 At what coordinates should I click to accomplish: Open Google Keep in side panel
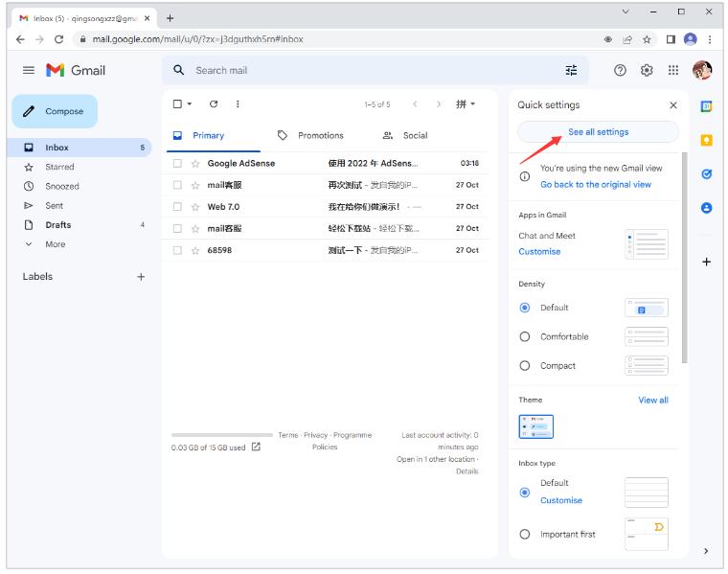coord(707,140)
